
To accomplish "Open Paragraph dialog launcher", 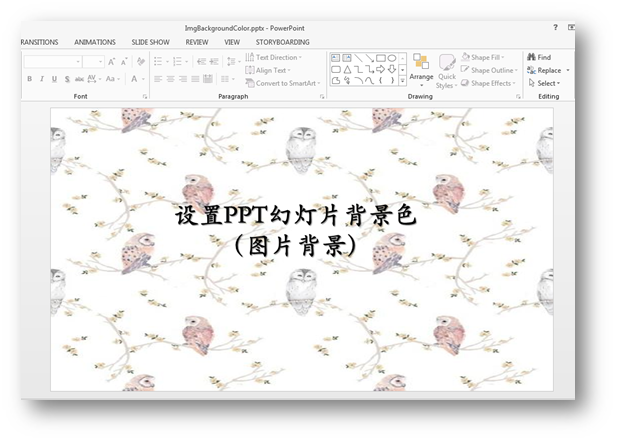I will coord(322,96).
